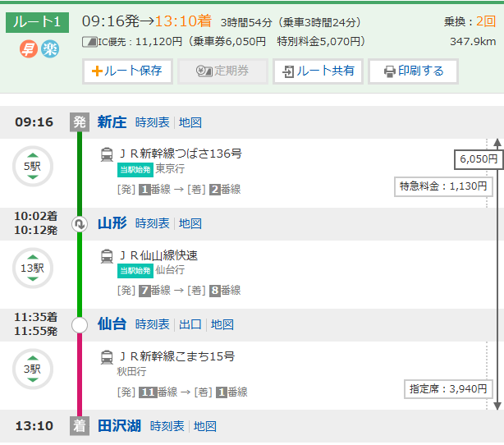
Task: Click train icon beside 仙山線快速
Action: click(108, 255)
